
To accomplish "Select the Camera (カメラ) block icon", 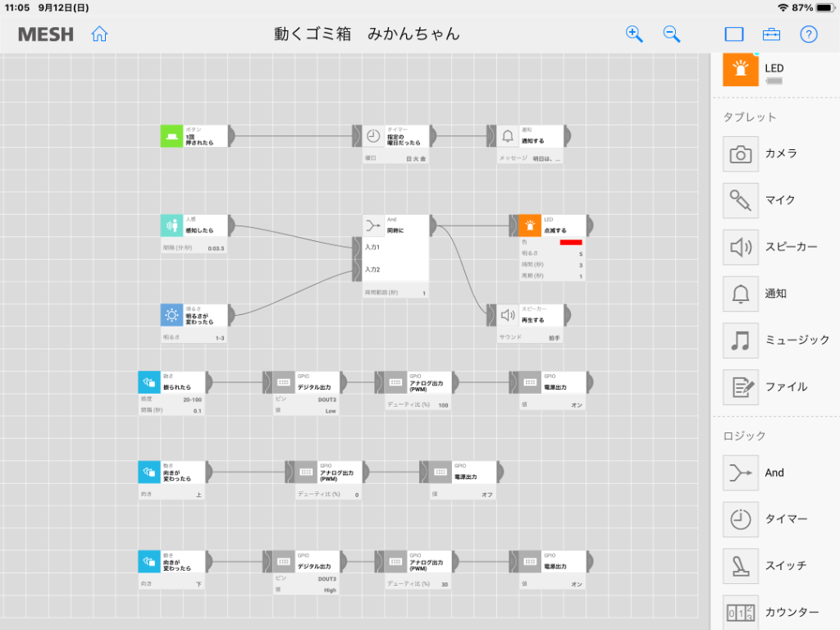I will click(741, 154).
